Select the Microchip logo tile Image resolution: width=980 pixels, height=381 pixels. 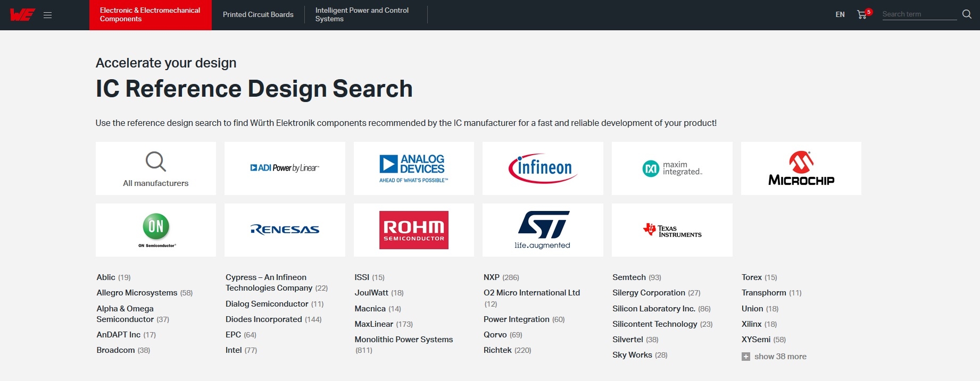click(801, 168)
